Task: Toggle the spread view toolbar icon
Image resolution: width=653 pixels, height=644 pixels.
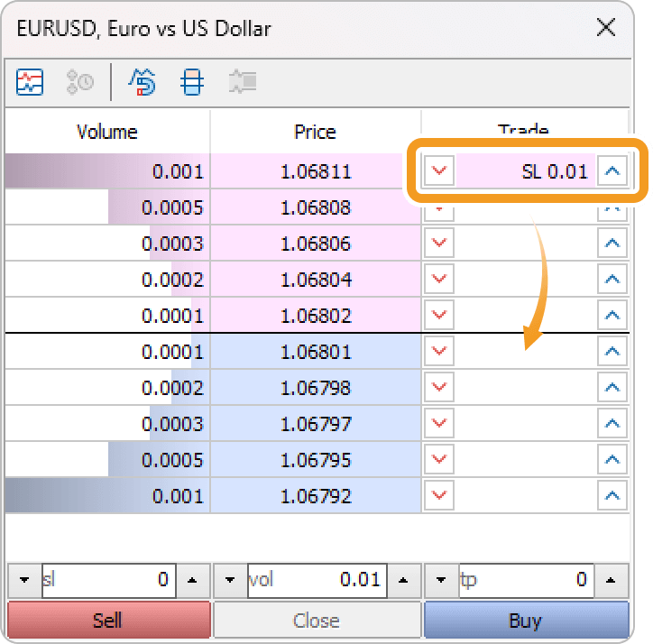Action: 142,82
